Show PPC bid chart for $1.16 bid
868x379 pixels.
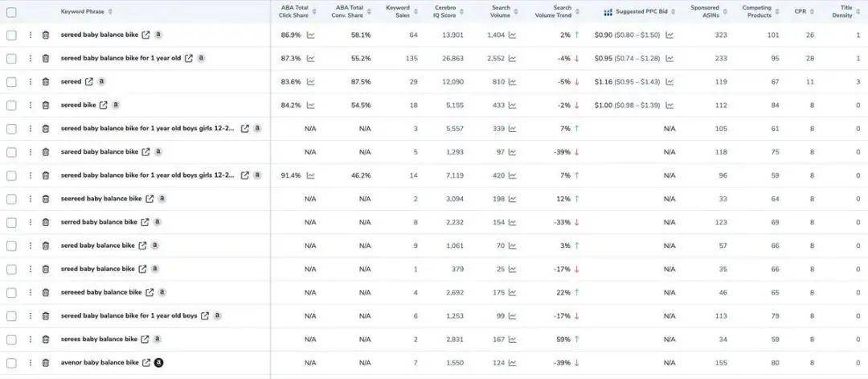[x=669, y=82]
